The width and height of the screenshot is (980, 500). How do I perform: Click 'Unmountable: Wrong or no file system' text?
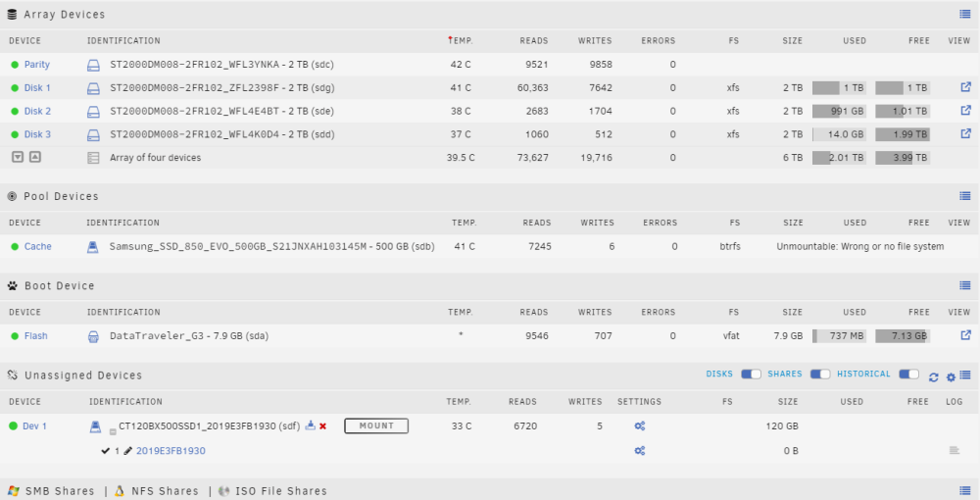(860, 247)
